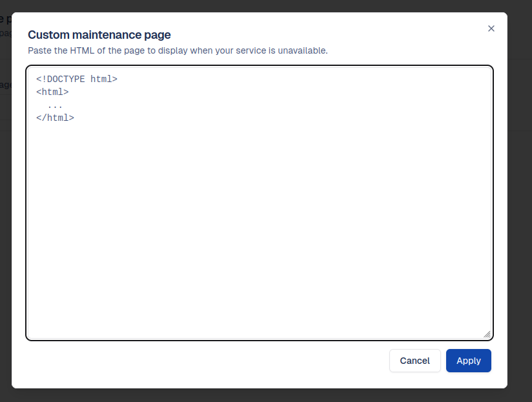Cancel the maintenance page dialog
This screenshot has height=402, width=532.
[414, 361]
